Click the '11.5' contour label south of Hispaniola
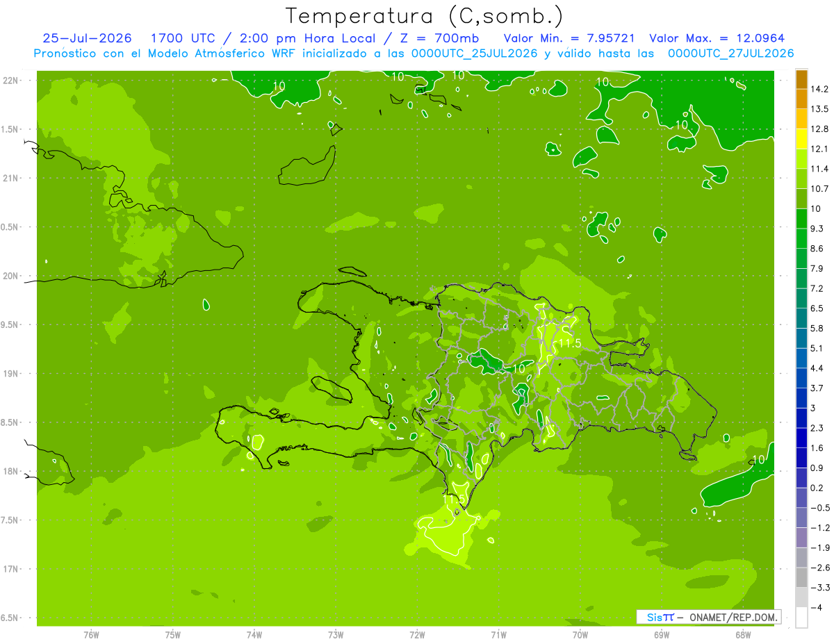The image size is (834, 644). click(x=453, y=499)
